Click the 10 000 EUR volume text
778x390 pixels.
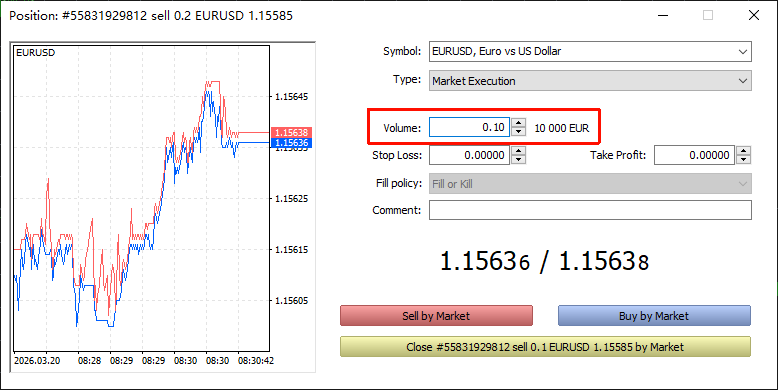pos(562,128)
